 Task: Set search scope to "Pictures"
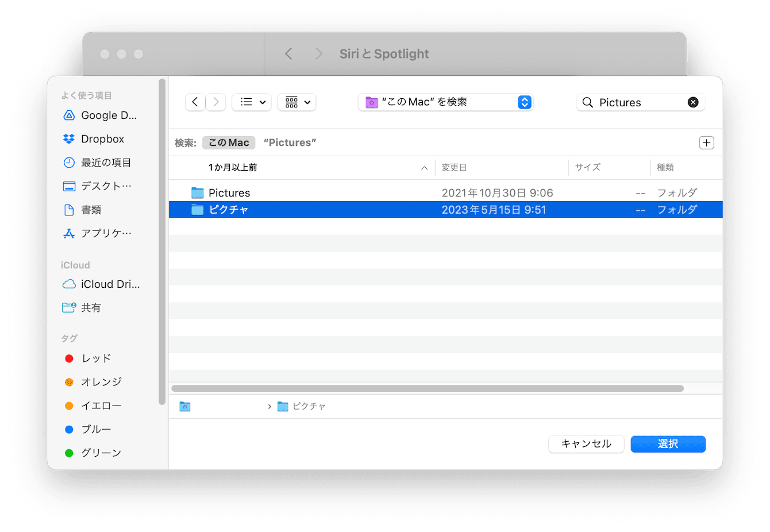[x=290, y=142]
